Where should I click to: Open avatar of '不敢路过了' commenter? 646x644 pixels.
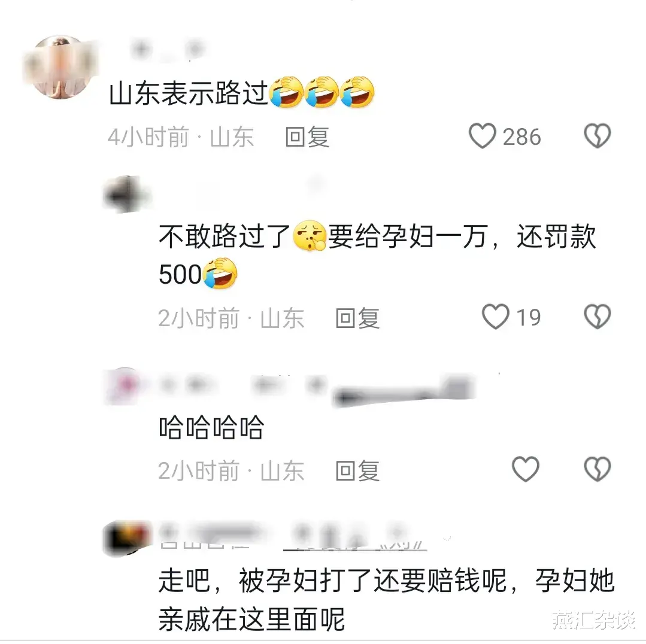(126, 195)
